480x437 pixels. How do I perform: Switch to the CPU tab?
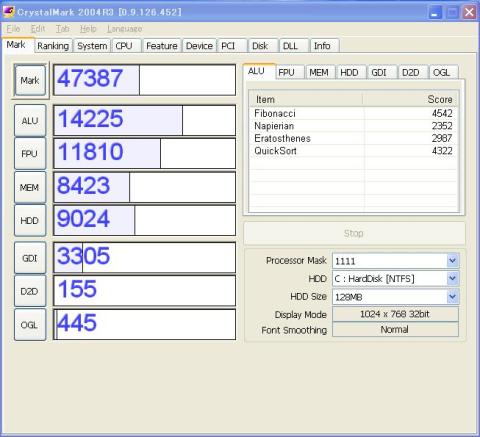pyautogui.click(x=127, y=46)
